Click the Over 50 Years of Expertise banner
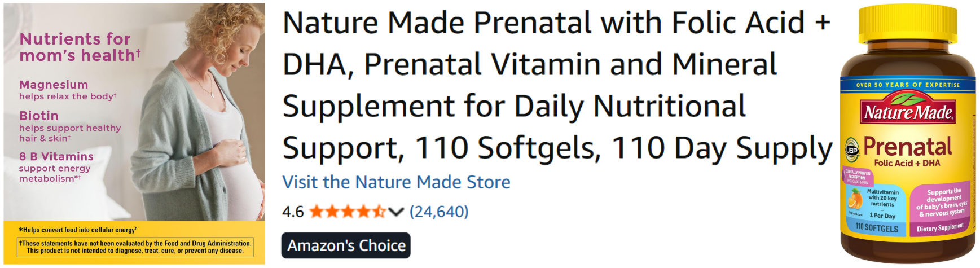Screen dimensions: 980x268 (x=908, y=85)
